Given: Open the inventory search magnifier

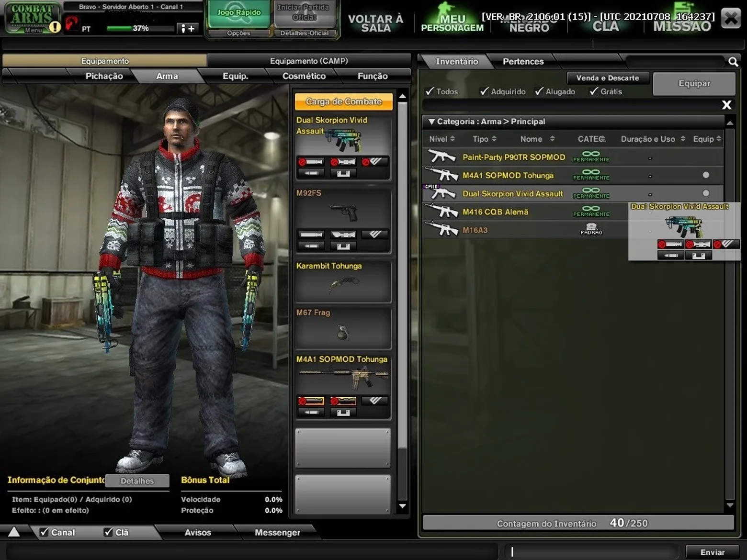Looking at the screenshot, I should coord(733,62).
